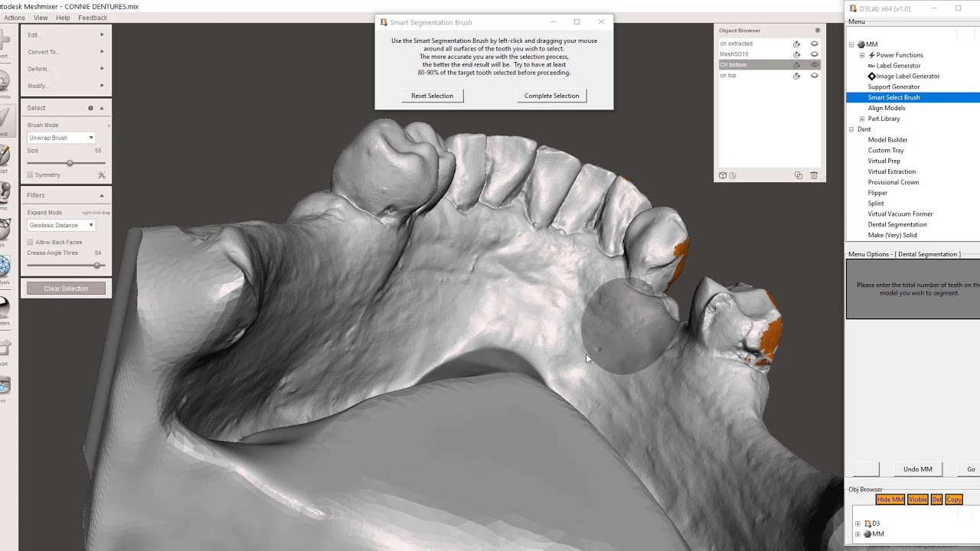Open the Analysis tool in left toolbar
The height and width of the screenshot is (551, 980).
[x=4, y=268]
